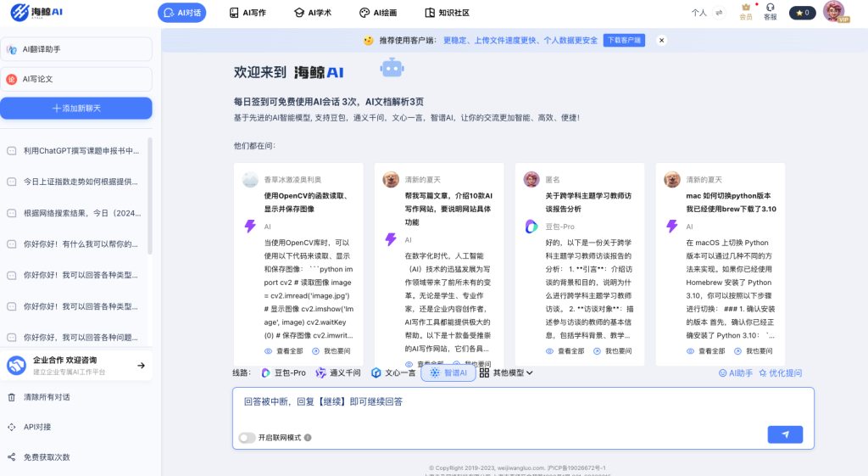Click the 香草冰激凌奥利奥 user avatar
The image size is (868, 476).
tap(250, 180)
